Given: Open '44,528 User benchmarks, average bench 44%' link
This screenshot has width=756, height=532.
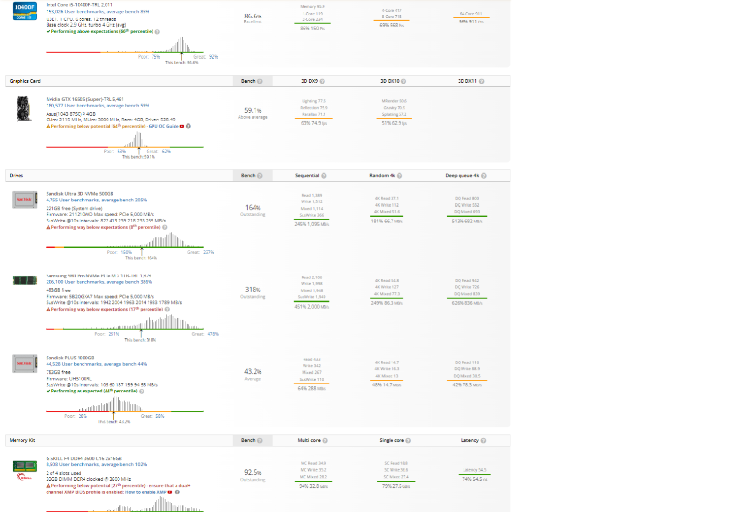Looking at the screenshot, I should pyautogui.click(x=97, y=365).
